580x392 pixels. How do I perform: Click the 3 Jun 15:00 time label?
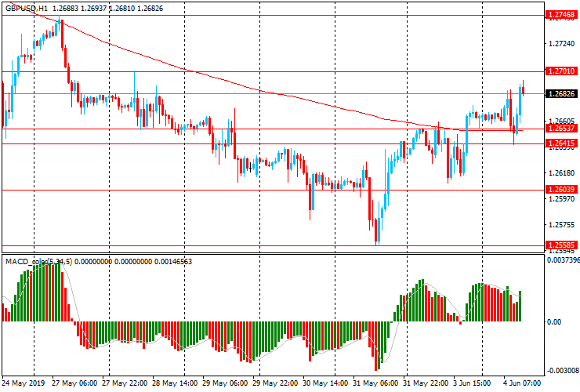[x=472, y=383]
